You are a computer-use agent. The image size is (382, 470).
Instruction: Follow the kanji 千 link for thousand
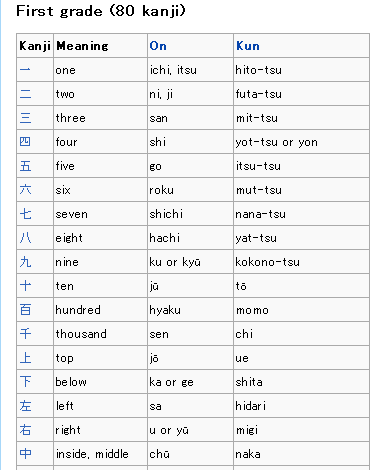[25, 334]
